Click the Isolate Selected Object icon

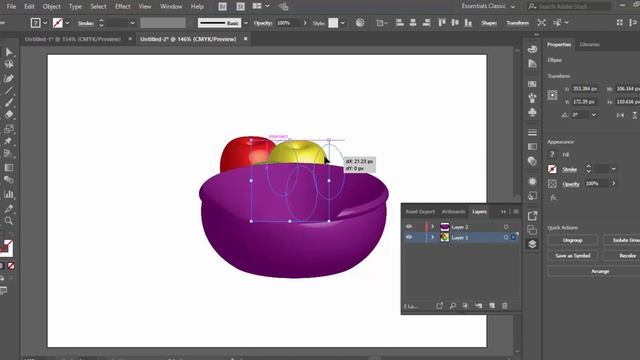(x=542, y=23)
